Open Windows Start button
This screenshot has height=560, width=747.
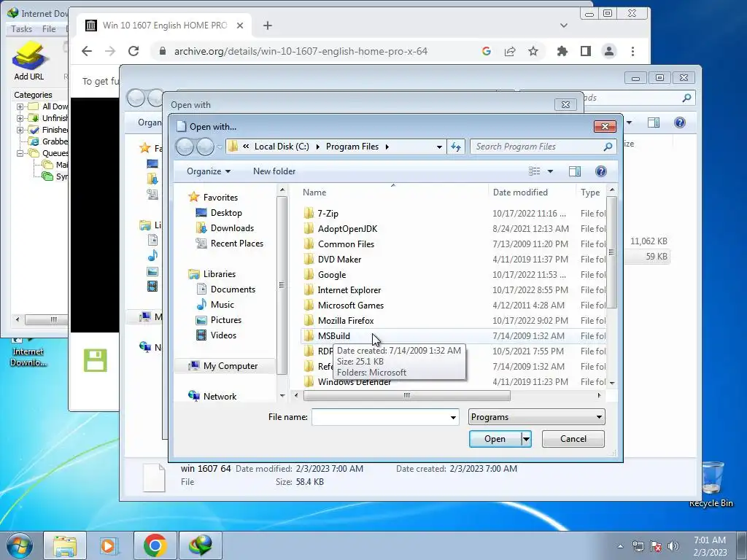pyautogui.click(x=20, y=545)
